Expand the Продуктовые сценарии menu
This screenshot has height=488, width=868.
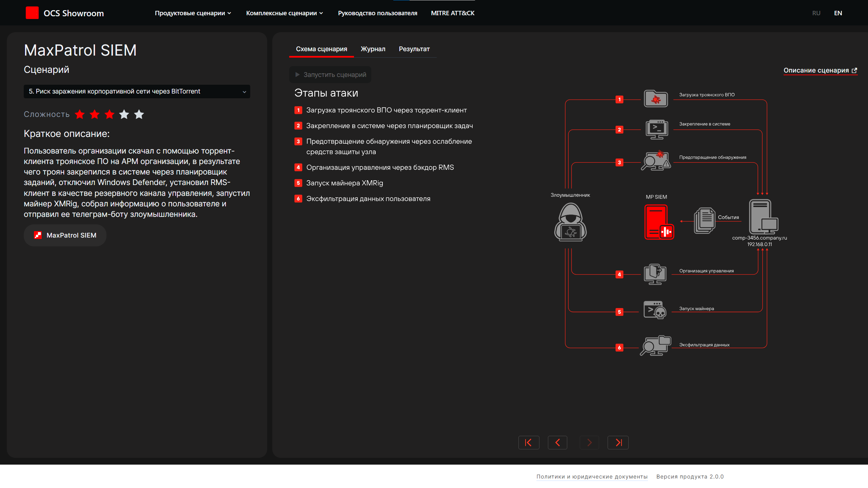click(x=193, y=13)
